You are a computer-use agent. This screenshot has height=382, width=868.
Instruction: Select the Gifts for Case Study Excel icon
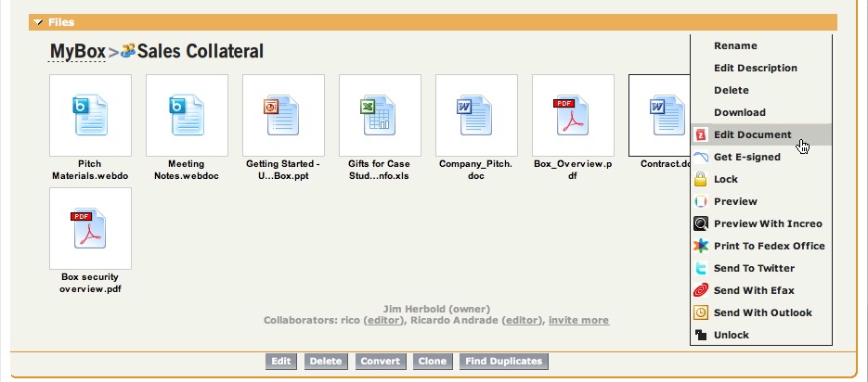coord(380,116)
